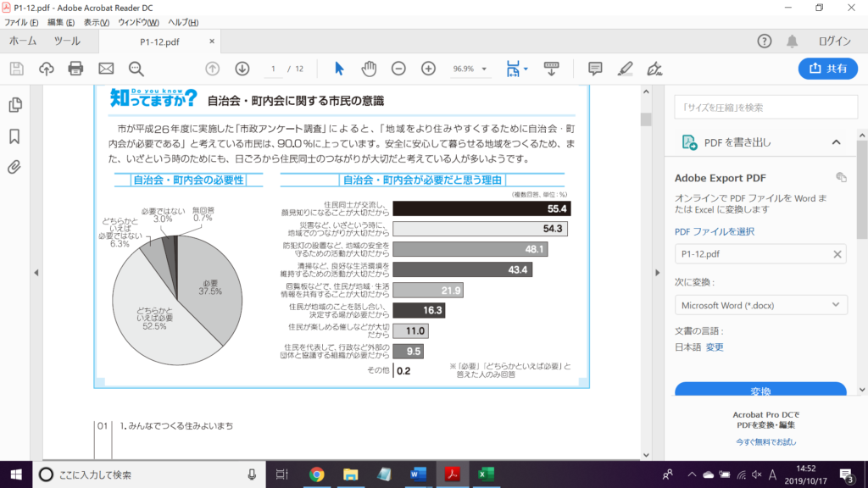Switch to the ツール tab

click(x=67, y=41)
